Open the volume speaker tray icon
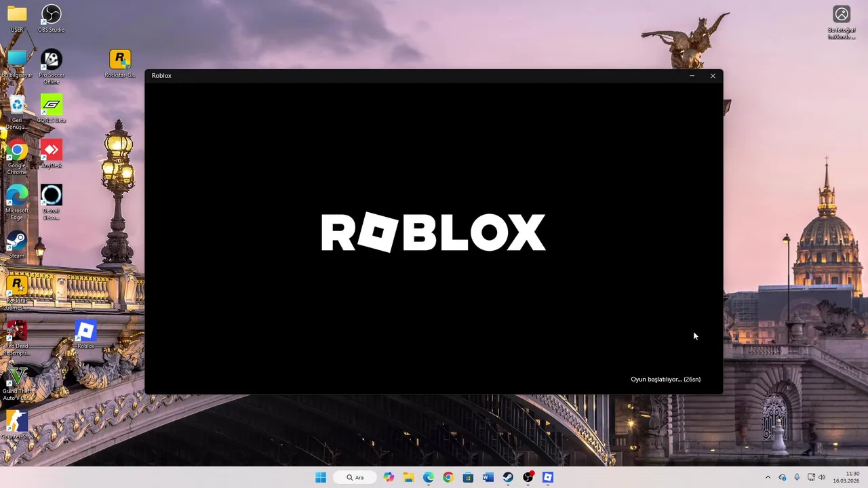 [822, 477]
